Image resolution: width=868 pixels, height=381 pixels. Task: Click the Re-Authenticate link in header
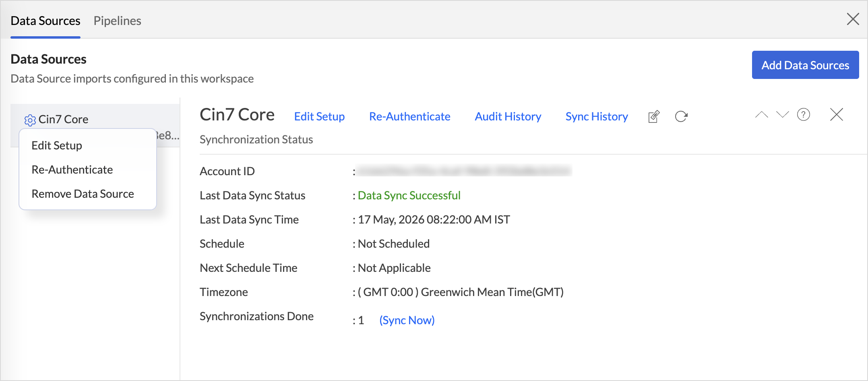pos(409,116)
